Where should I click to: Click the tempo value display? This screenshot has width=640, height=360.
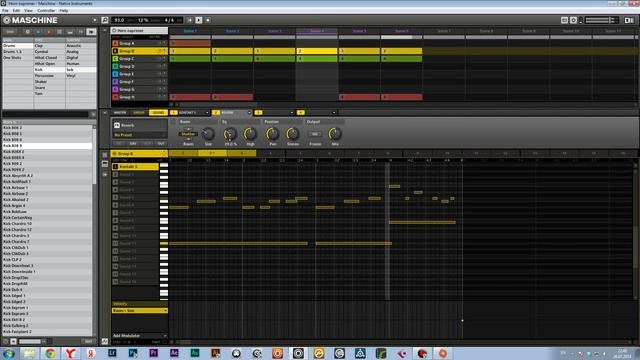coord(119,20)
